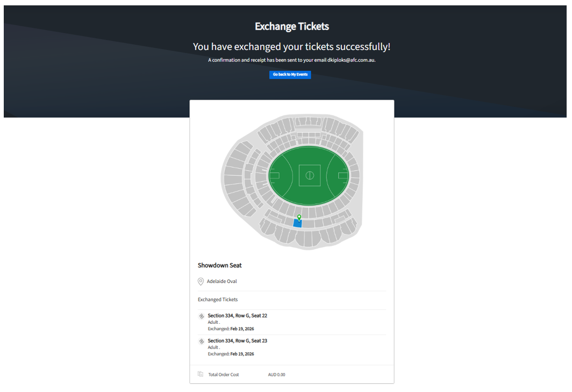This screenshot has height=392, width=572.
Task: Click the receipt icon next to Total Order Cost
Action: click(x=201, y=374)
